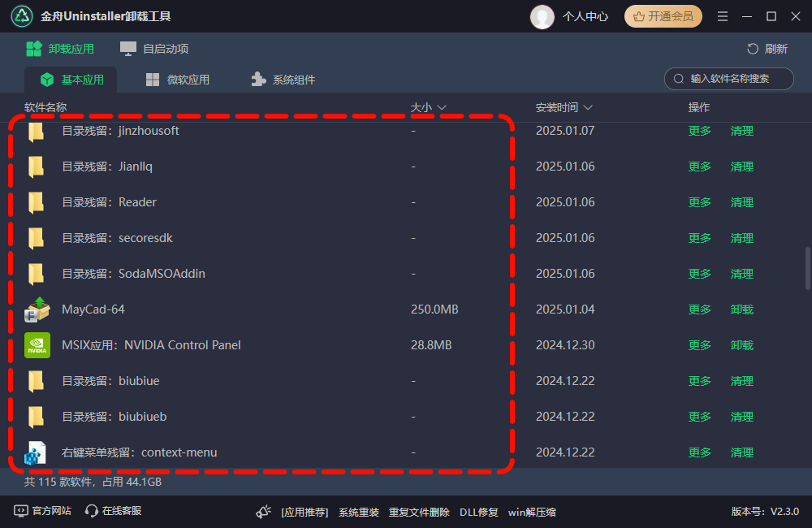This screenshot has width=812, height=528.
Task: Click 更多 for jinzhousoft
Action: (700, 131)
